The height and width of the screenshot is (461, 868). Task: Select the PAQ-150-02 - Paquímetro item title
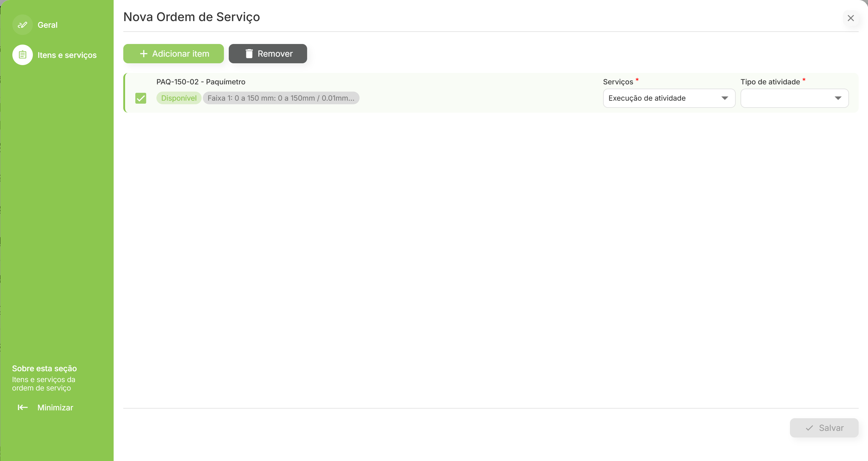click(201, 82)
